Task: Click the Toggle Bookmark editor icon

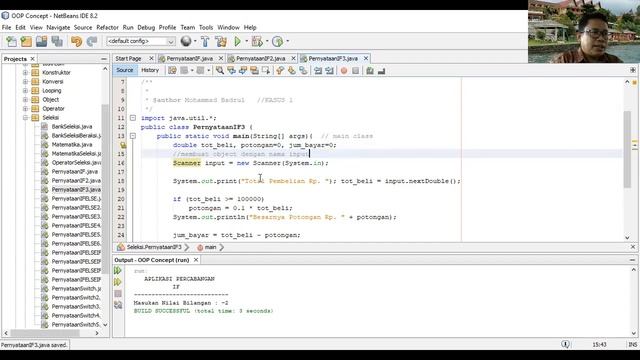Action: (303, 71)
